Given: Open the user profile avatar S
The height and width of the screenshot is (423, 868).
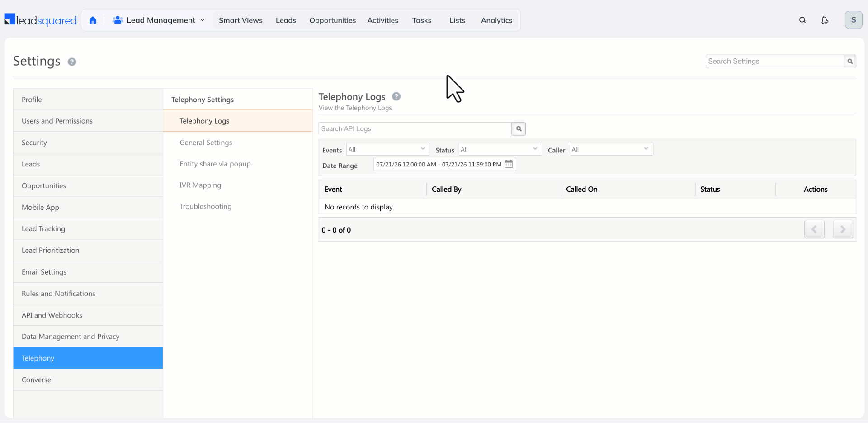Looking at the screenshot, I should click(x=854, y=20).
